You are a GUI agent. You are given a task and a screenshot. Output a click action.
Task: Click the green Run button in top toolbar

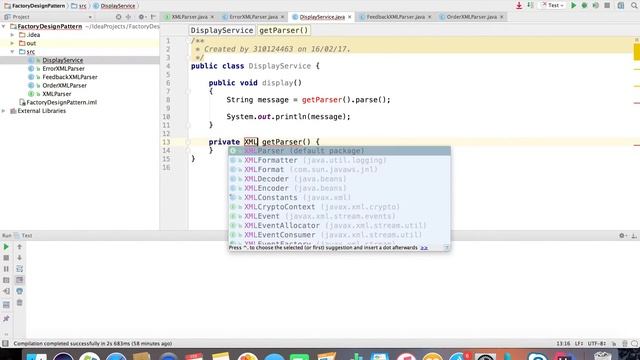(573, 5)
